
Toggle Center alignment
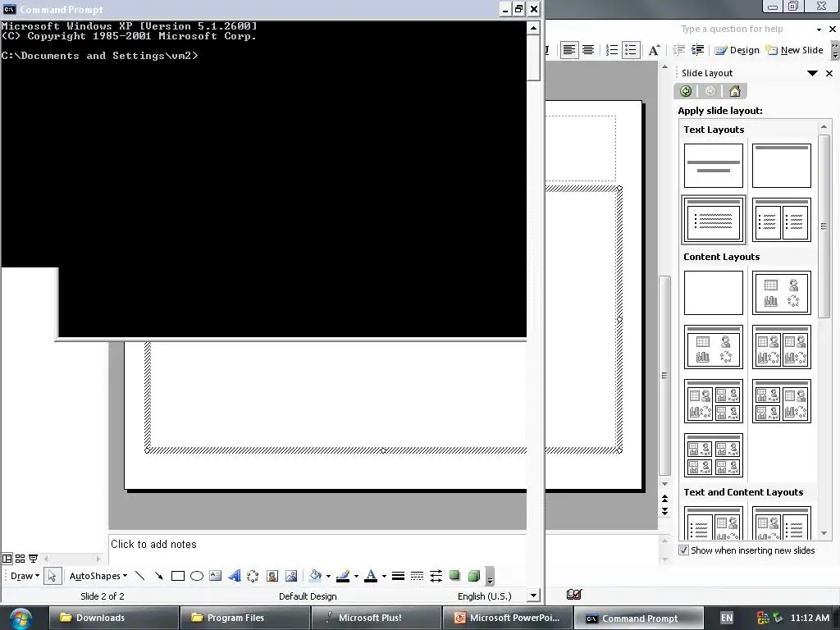[588, 50]
